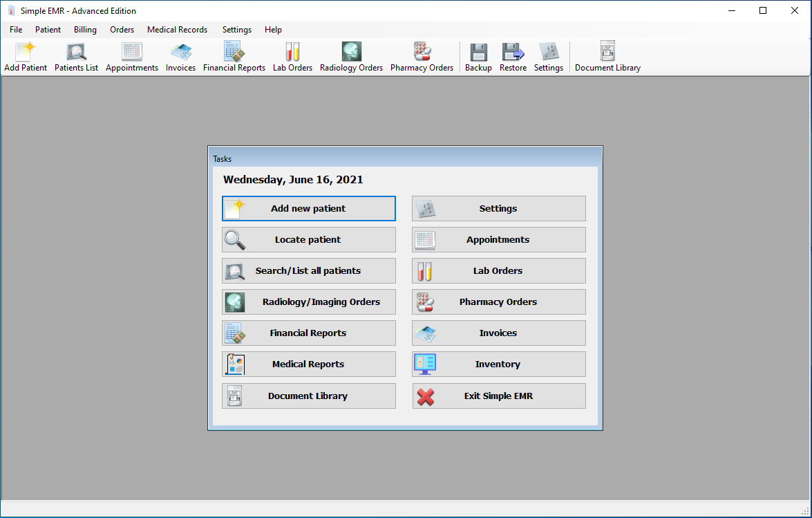The width and height of the screenshot is (812, 518).
Task: Open Invoices from the toolbar
Action: pyautogui.click(x=180, y=55)
